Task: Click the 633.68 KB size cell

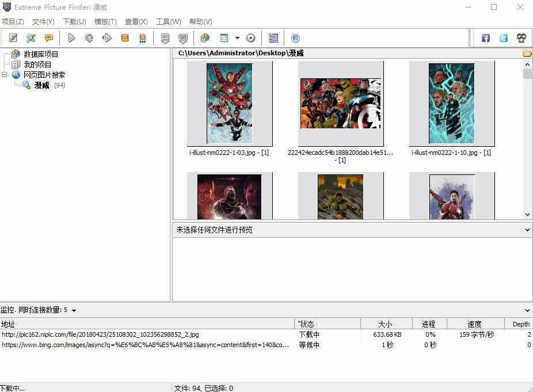Action: (x=387, y=334)
